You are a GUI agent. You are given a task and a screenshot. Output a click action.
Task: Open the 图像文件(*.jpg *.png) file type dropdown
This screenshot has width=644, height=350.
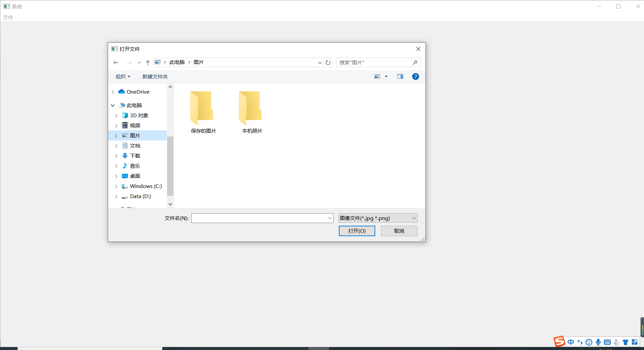pos(377,218)
